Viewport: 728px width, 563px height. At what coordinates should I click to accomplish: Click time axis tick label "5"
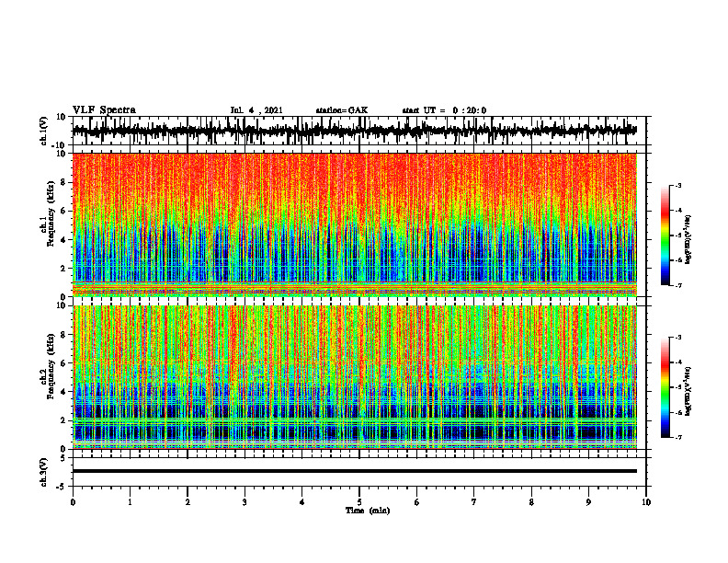(x=359, y=502)
